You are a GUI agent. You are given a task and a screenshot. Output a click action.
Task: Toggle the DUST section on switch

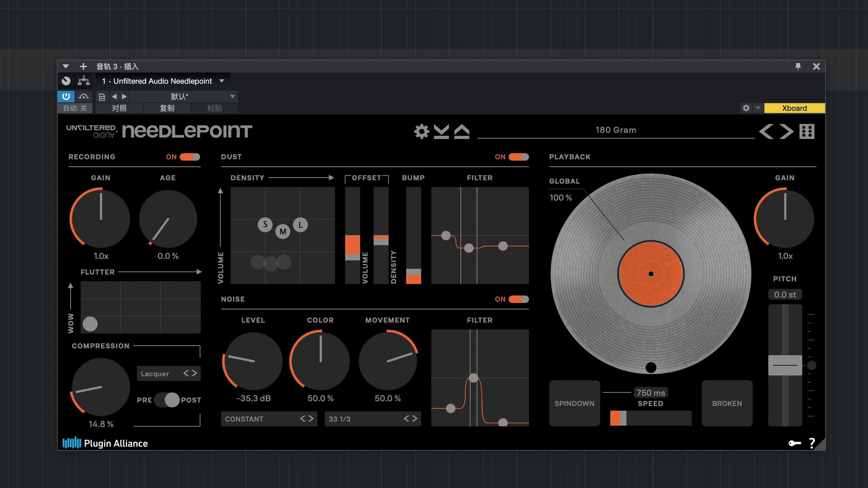tap(519, 157)
